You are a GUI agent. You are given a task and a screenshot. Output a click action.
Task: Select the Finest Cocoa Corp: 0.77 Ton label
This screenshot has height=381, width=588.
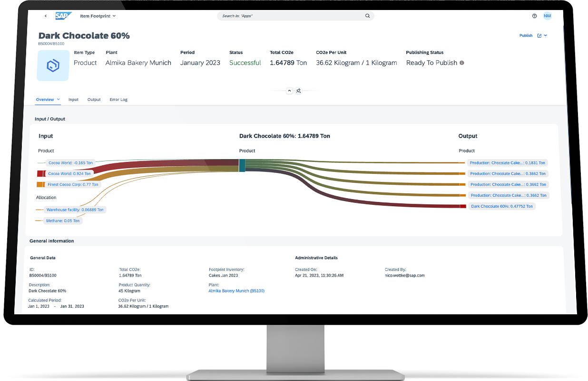pyautogui.click(x=73, y=184)
